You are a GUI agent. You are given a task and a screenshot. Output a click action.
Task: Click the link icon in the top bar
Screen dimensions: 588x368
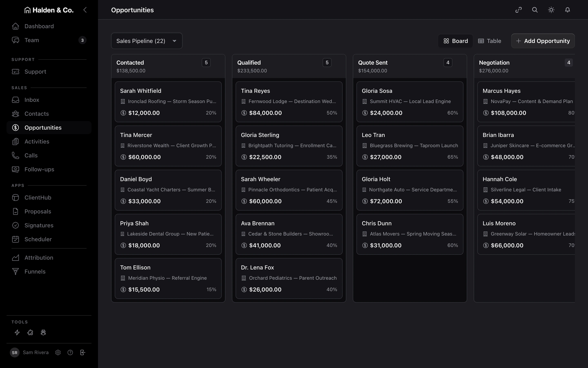pyautogui.click(x=519, y=10)
